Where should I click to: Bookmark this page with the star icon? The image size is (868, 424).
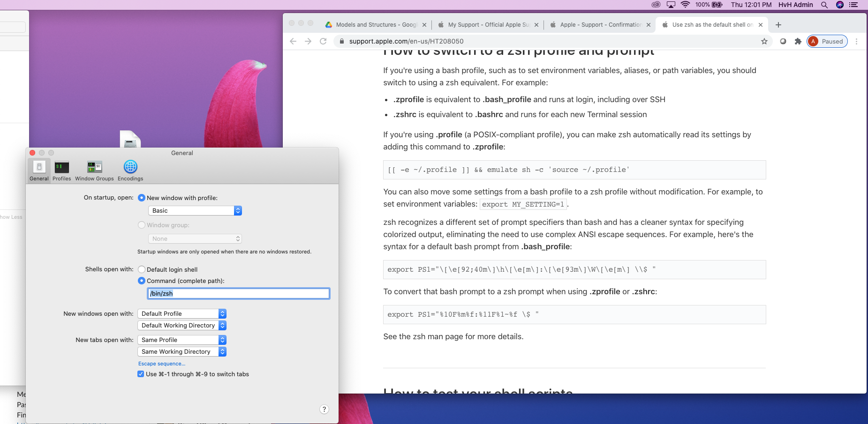(x=764, y=41)
